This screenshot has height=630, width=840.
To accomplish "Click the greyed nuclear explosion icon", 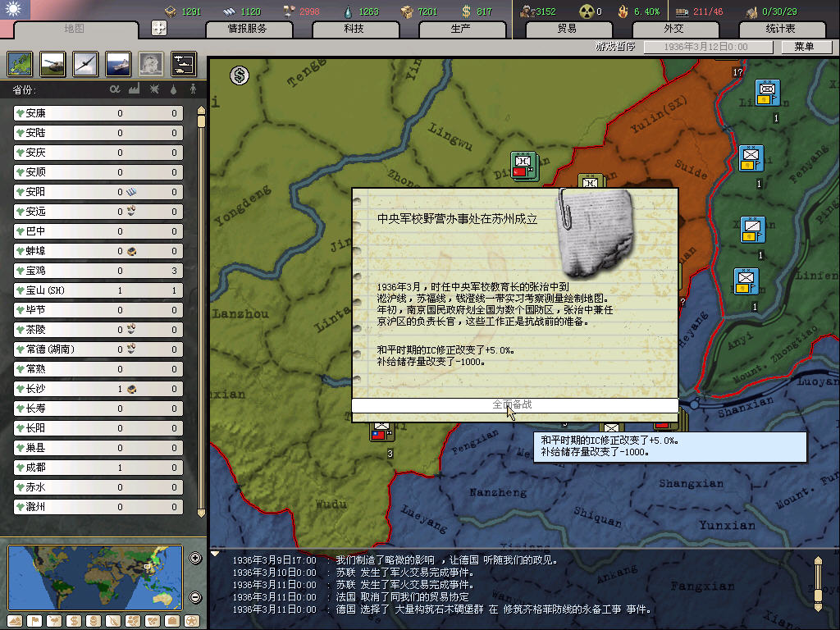I will click(x=151, y=64).
